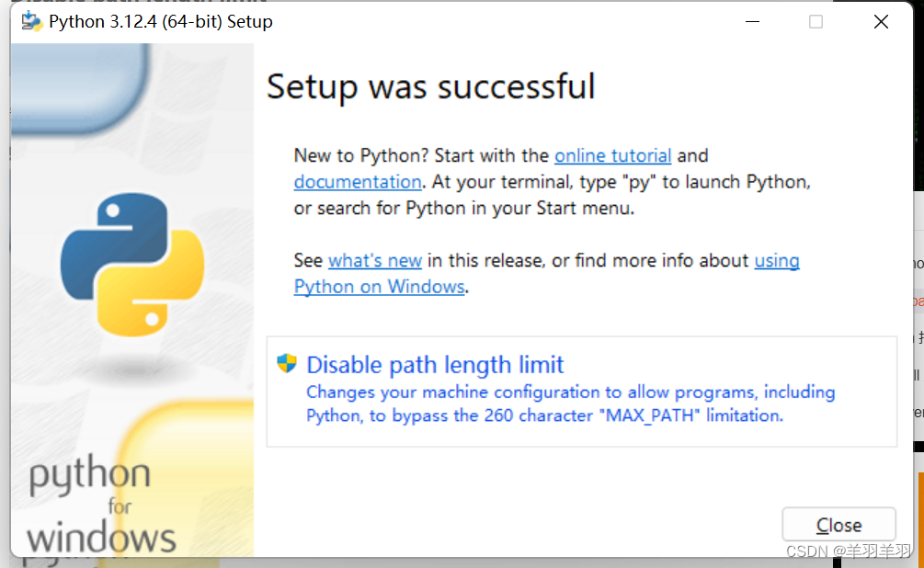Image resolution: width=924 pixels, height=568 pixels.
Task: Minimize the Python Setup window
Action: (x=752, y=22)
